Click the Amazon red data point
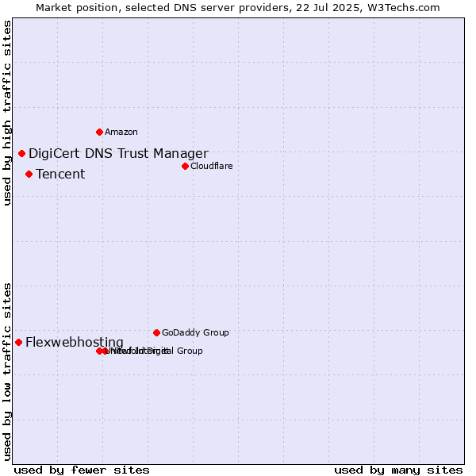Screen dimensions: 476x476 click(x=99, y=132)
